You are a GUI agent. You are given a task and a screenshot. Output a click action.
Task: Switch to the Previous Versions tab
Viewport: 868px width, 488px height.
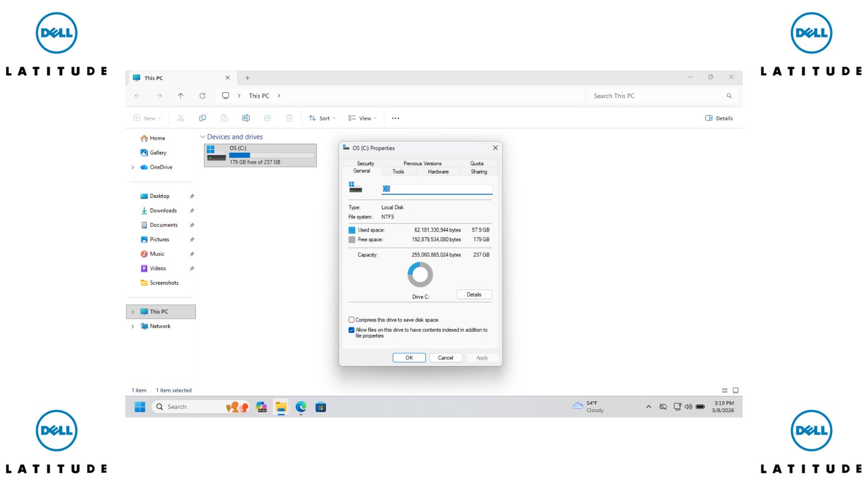pos(423,163)
